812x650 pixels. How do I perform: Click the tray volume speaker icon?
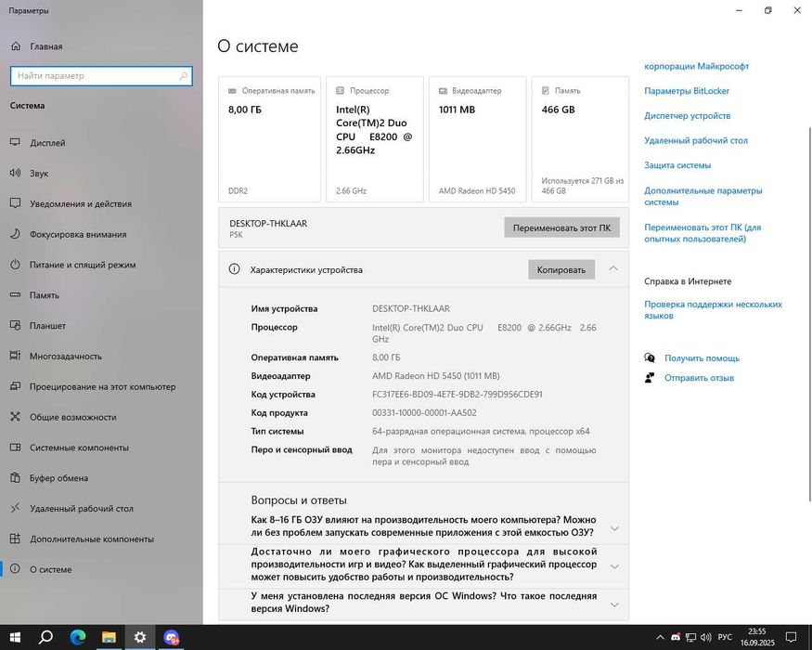[705, 637]
